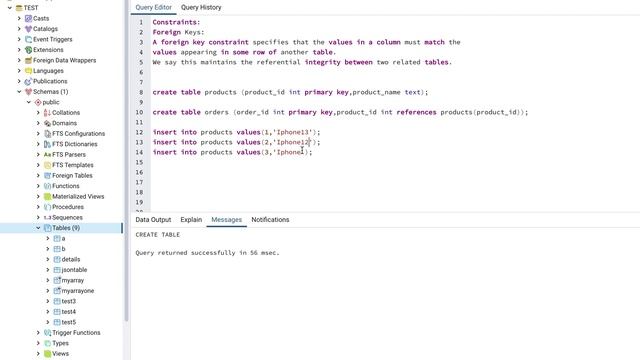Click the Foreign Tables icon
The height and width of the screenshot is (360, 640).
click(47, 176)
